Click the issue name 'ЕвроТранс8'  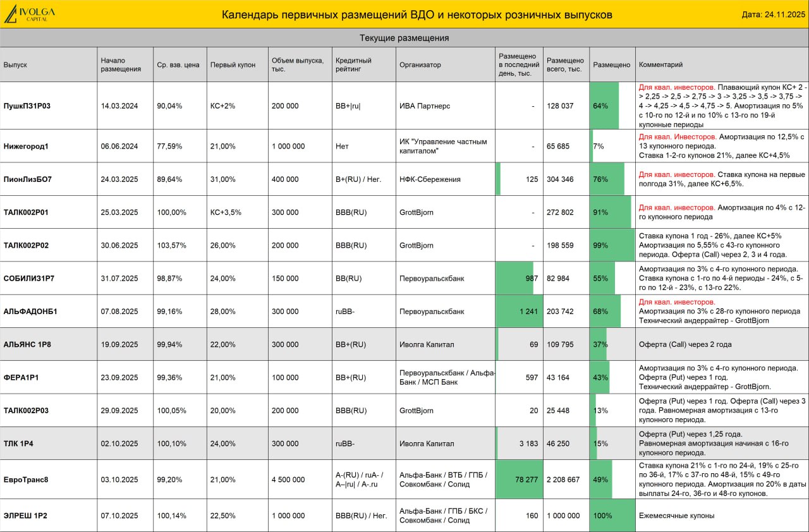coord(26,480)
